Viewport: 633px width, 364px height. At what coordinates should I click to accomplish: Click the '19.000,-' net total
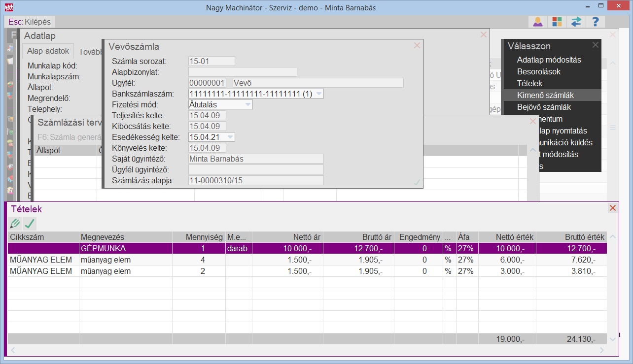pos(507,339)
